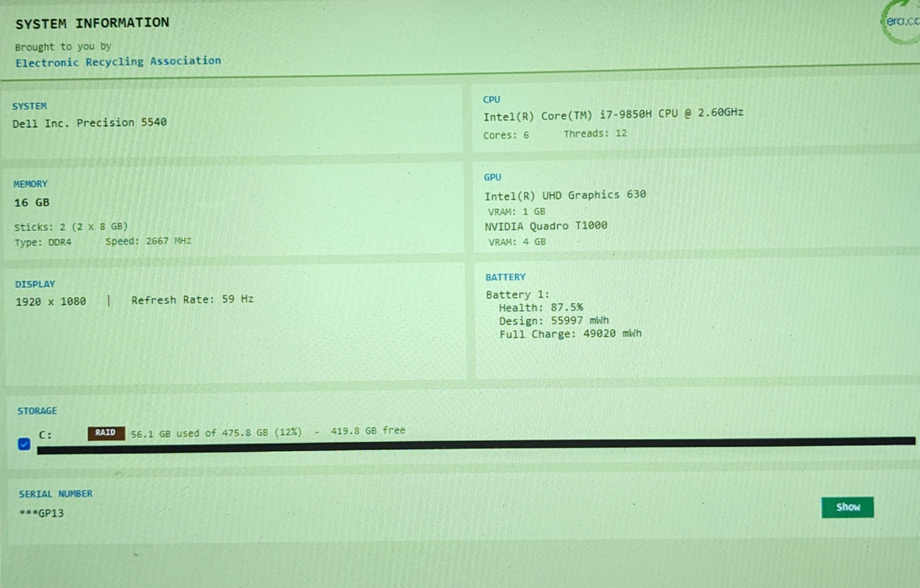Viewport: 920px width, 588px height.
Task: Click the 'STORAGE' section heading
Action: click(x=37, y=411)
